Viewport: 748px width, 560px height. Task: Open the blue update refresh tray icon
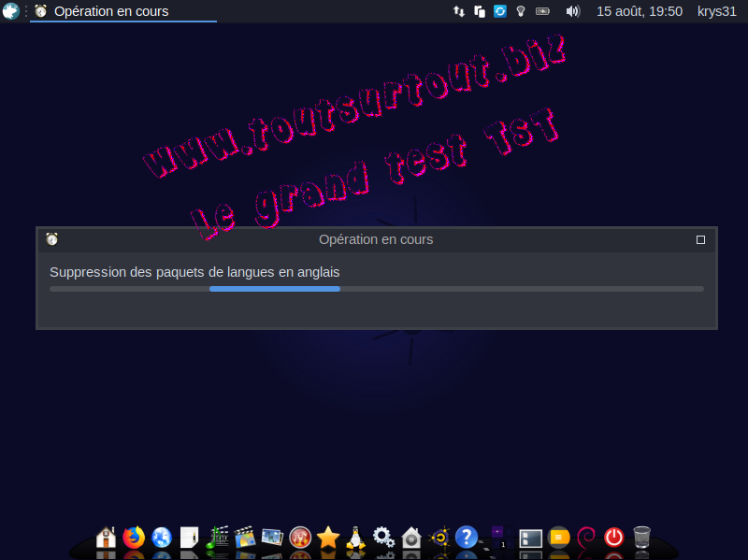(500, 11)
